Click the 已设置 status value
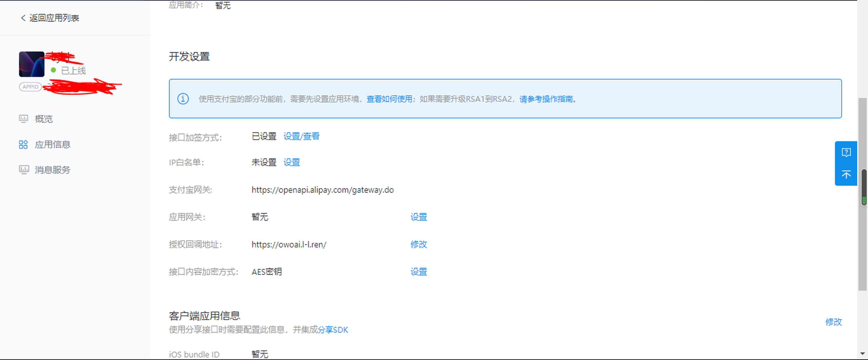This screenshot has width=868, height=360. point(264,136)
